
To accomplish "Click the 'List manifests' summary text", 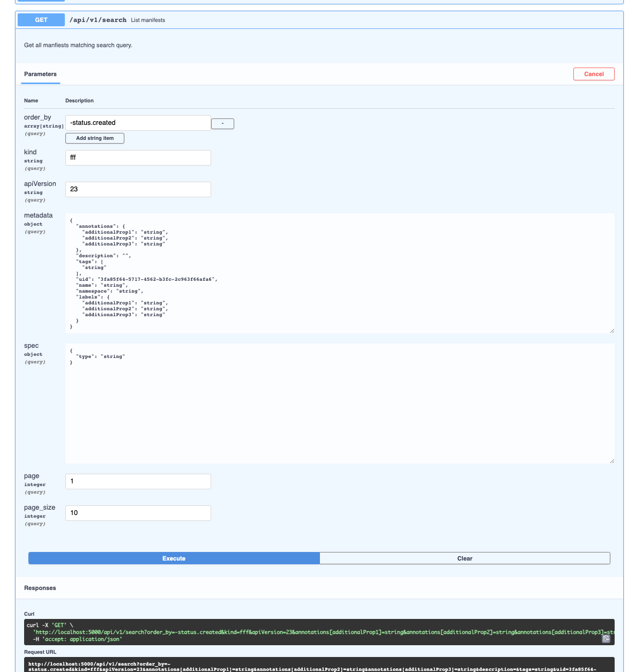I will tap(148, 20).
